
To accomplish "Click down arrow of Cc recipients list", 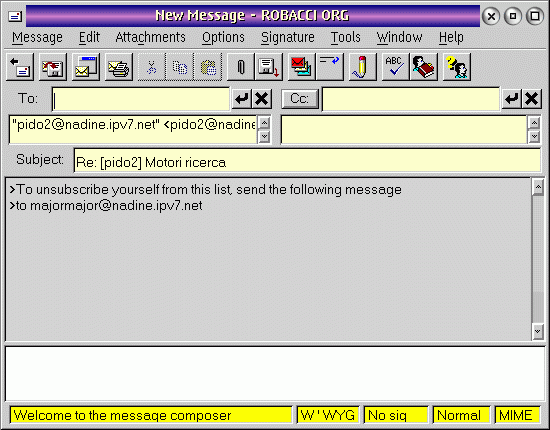I will pyautogui.click(x=534, y=136).
